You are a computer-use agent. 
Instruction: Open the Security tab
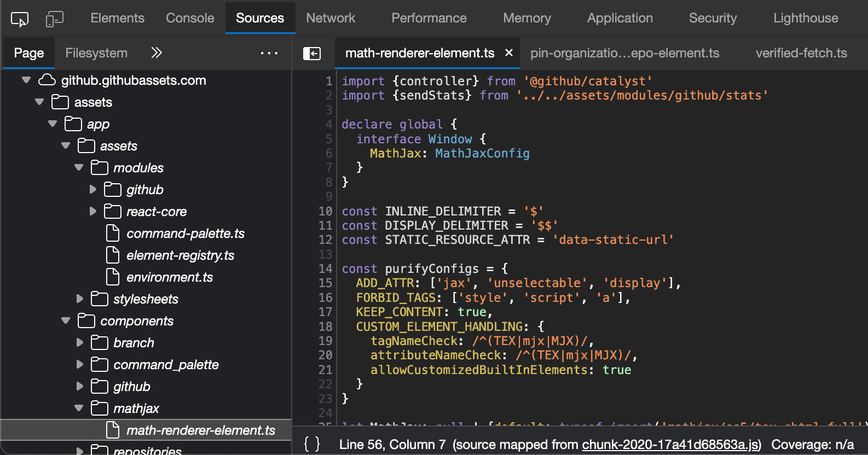pyautogui.click(x=713, y=18)
